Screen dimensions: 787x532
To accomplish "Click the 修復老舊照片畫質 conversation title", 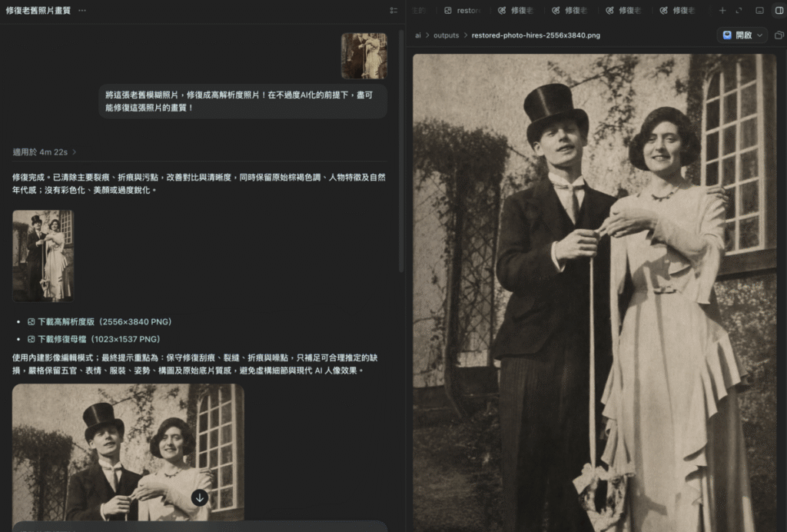I will [38, 11].
